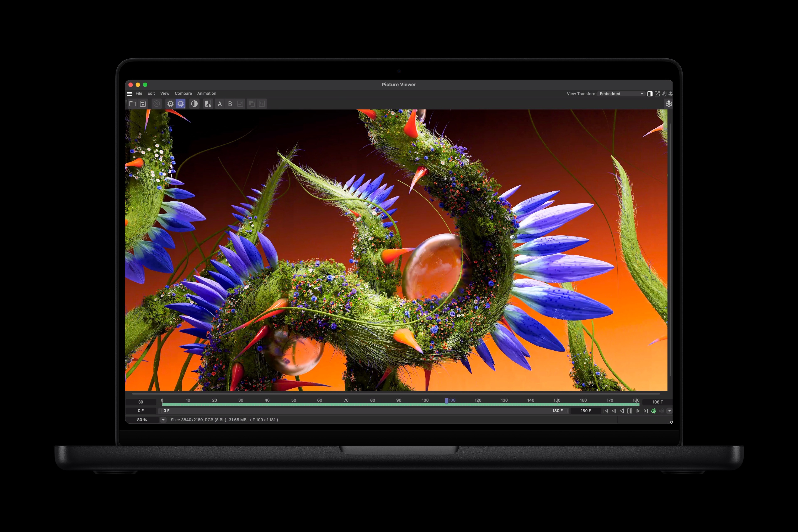Click the open in new window icon

click(x=657, y=94)
